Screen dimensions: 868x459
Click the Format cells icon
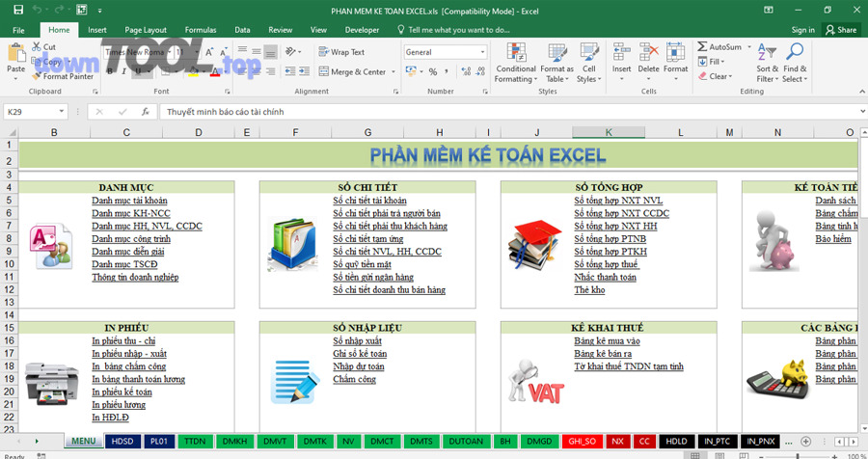[x=675, y=53]
